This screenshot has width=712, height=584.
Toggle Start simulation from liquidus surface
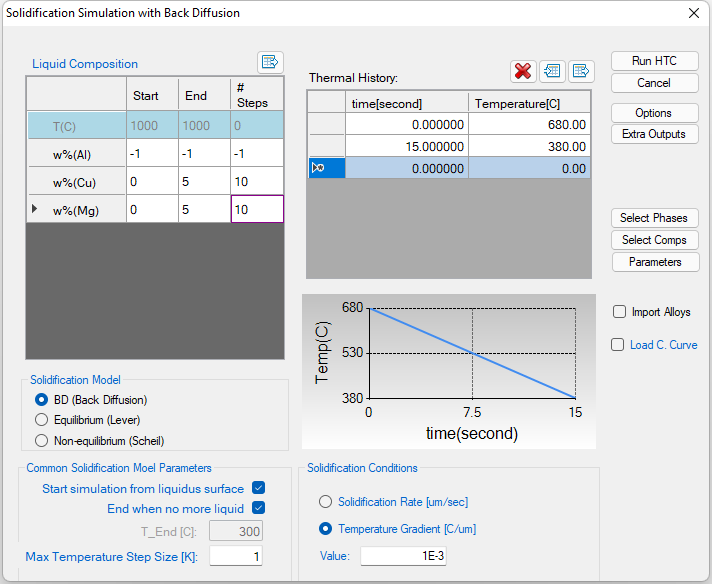pyautogui.click(x=258, y=489)
